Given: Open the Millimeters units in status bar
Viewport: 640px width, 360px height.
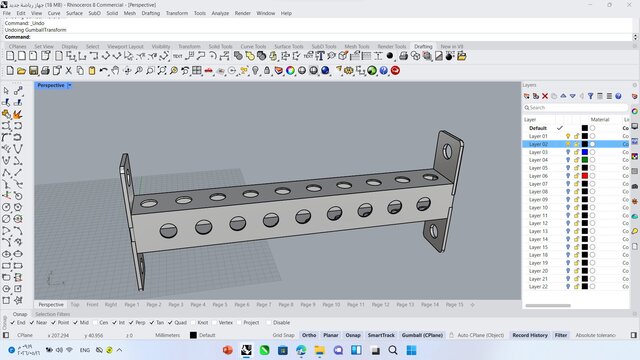Looking at the screenshot, I should tap(167, 335).
